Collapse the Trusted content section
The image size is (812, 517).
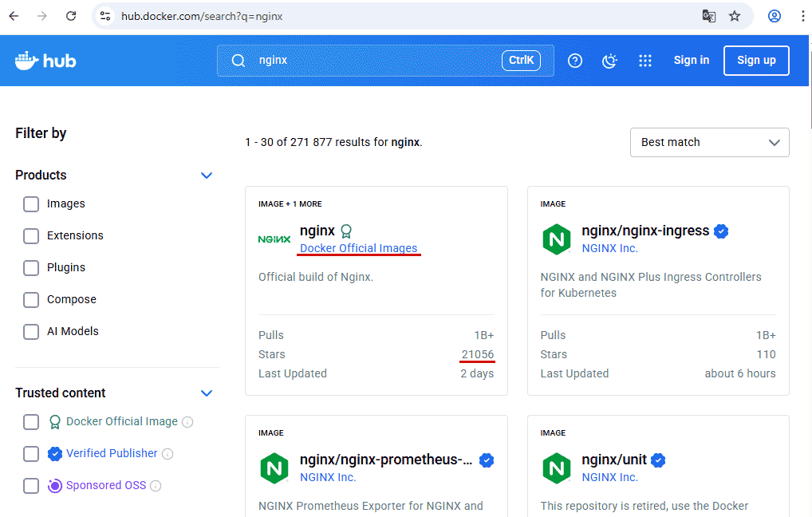pos(207,393)
